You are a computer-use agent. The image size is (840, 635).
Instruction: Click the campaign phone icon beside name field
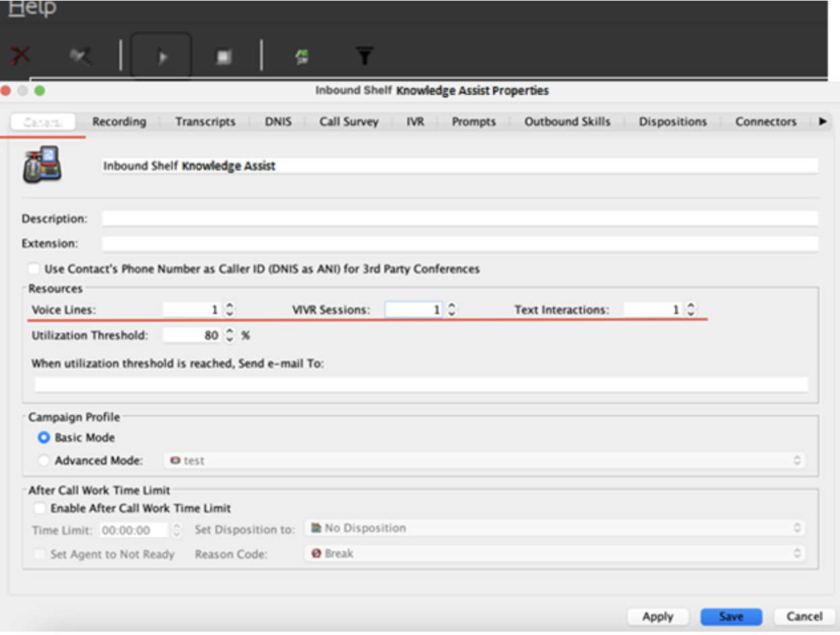(42, 164)
